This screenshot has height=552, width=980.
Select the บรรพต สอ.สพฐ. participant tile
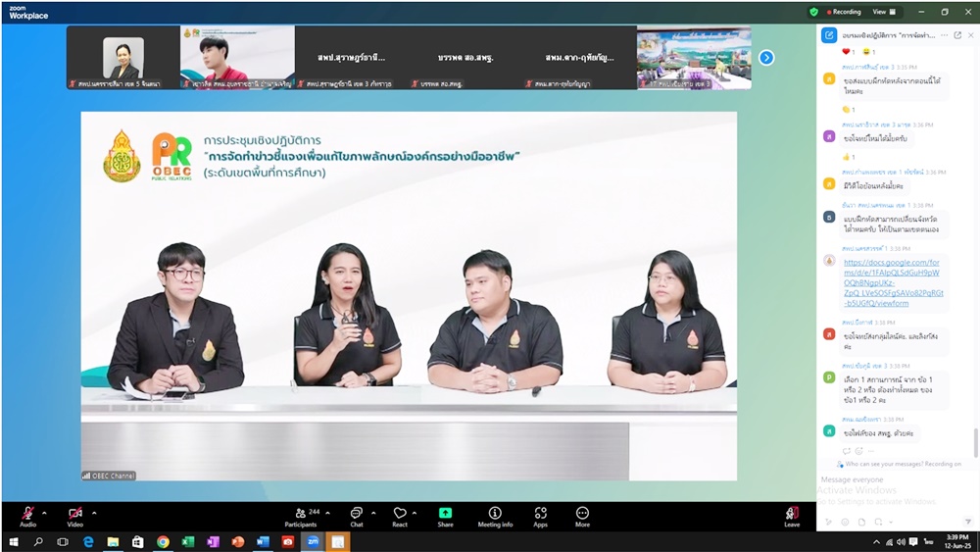465,58
